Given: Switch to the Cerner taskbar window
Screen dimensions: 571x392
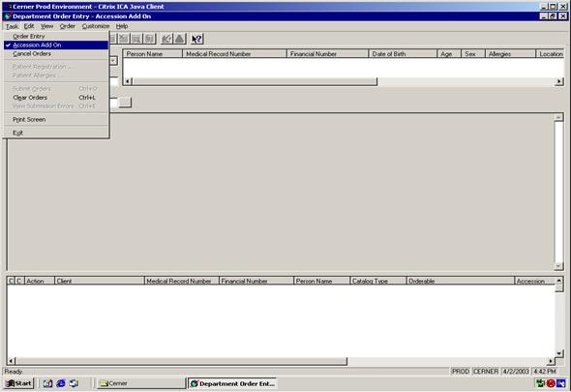Looking at the screenshot, I should click(141, 383).
